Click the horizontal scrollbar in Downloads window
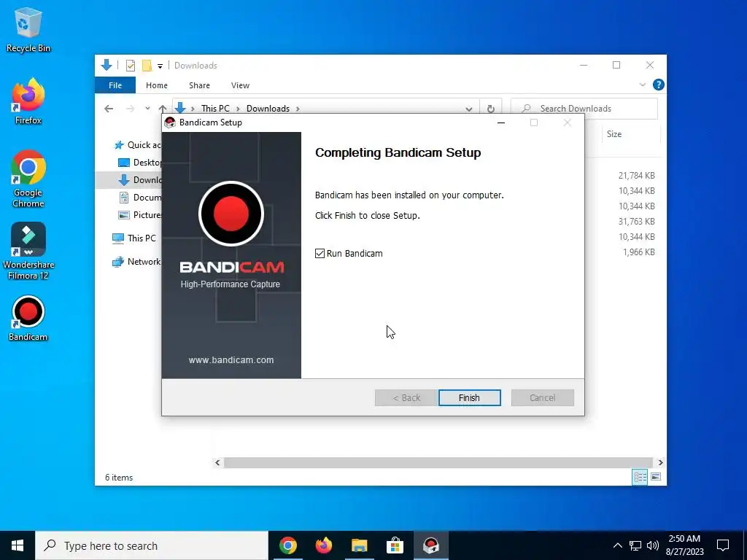 click(x=438, y=462)
